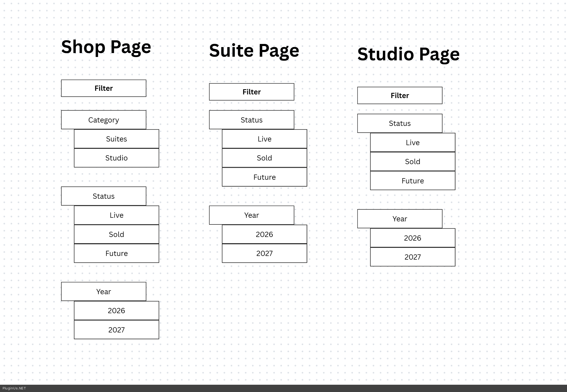Select Suites under Shop Page Category
567x392 pixels.
click(116, 139)
